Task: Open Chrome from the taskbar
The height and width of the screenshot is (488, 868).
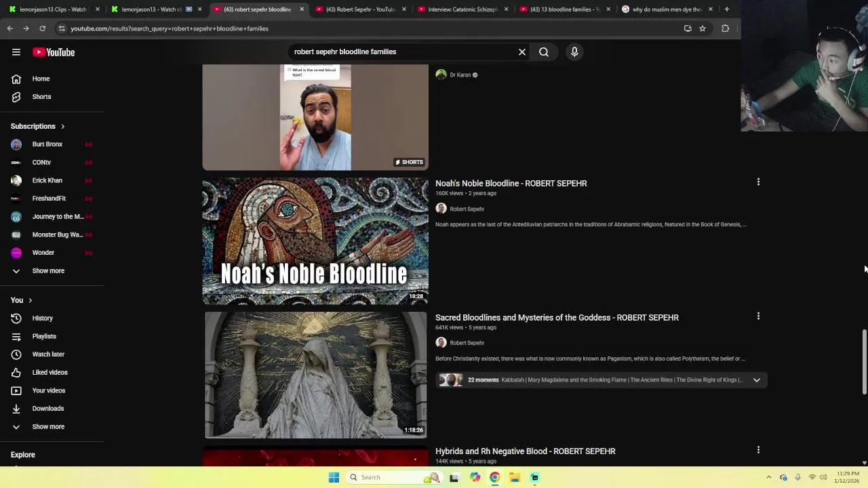Action: tap(494, 477)
